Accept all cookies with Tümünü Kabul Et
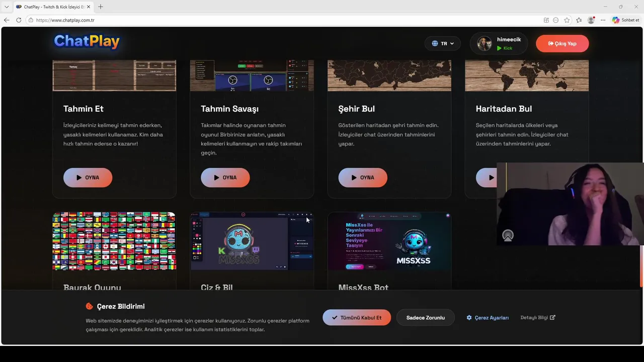The width and height of the screenshot is (644, 362). coord(357,318)
